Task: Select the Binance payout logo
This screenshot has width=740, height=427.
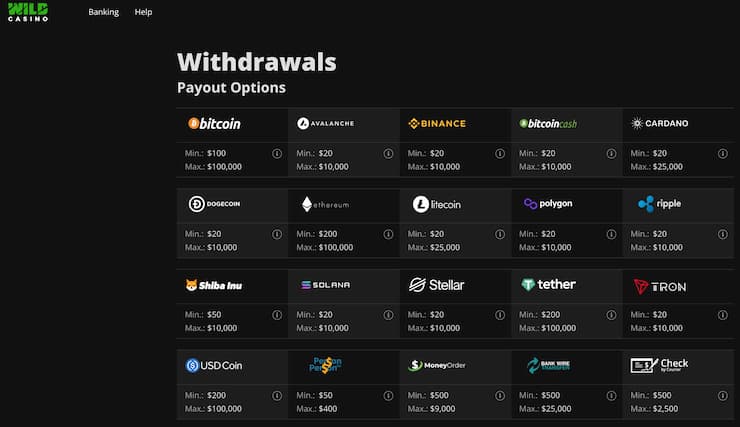Action: [437, 124]
